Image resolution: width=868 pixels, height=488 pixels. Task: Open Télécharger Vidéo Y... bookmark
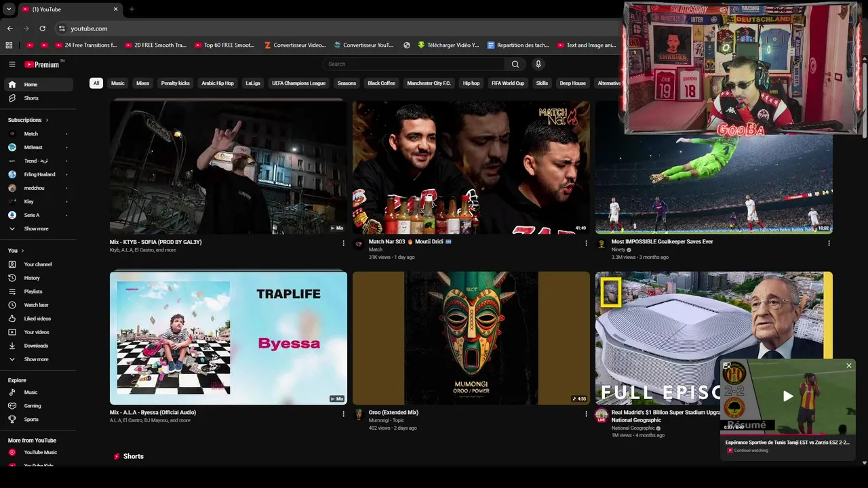(x=448, y=45)
